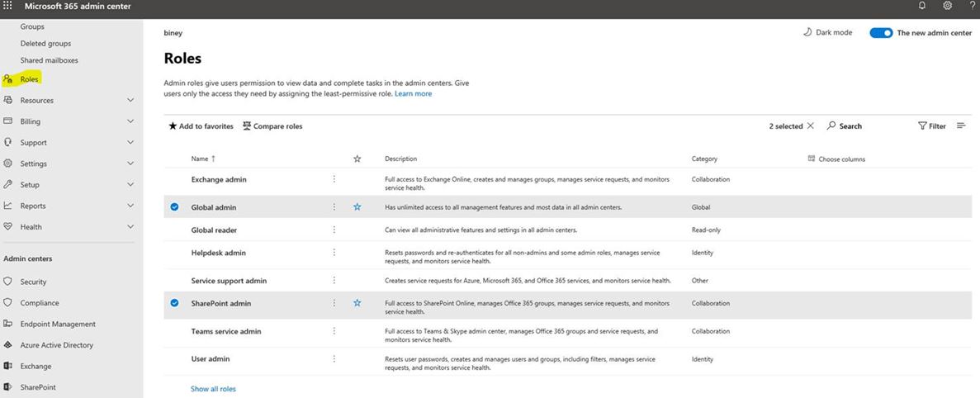
Task: Open the Filter dropdown
Action: click(x=932, y=126)
